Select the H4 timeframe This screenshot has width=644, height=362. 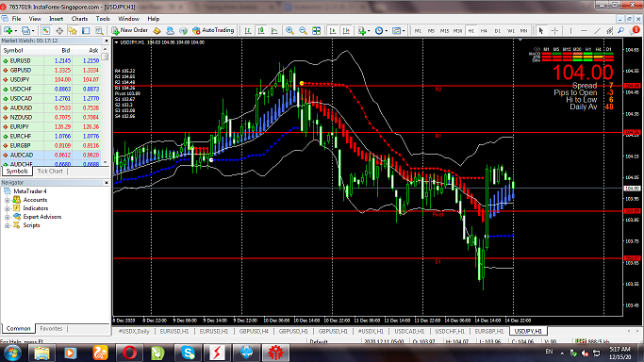pos(484,31)
